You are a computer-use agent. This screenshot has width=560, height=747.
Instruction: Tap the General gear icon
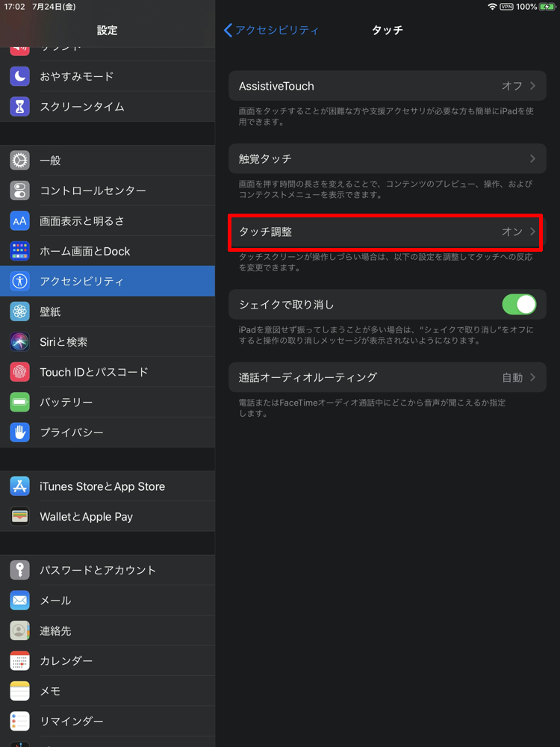point(19,161)
